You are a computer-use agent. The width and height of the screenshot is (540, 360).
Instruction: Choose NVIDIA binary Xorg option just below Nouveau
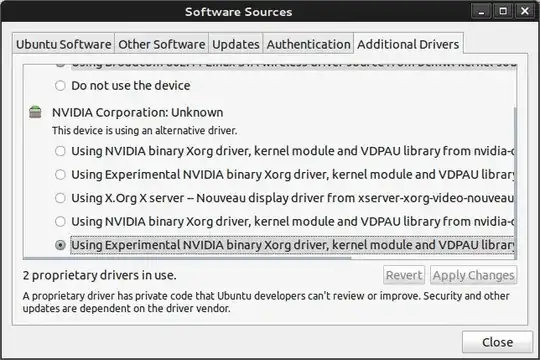pos(60,222)
